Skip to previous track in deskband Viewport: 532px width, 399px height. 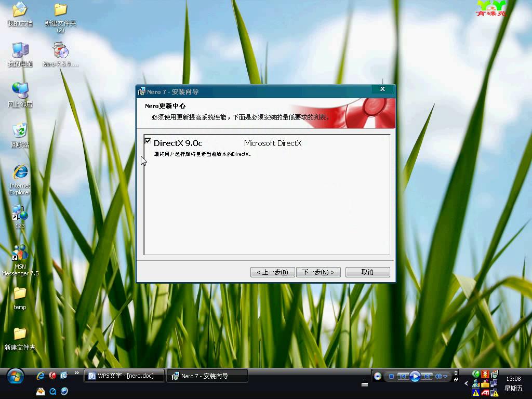tap(403, 376)
